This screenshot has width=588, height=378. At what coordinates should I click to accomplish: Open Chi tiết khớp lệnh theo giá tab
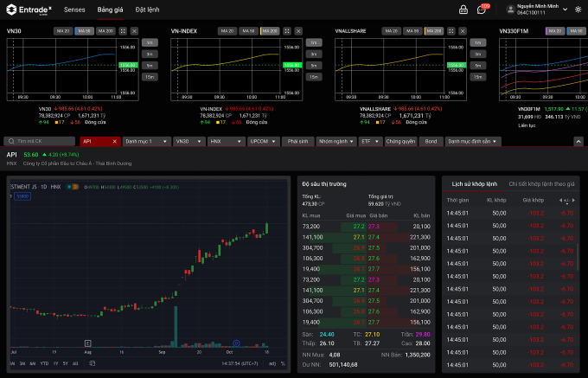pos(541,183)
